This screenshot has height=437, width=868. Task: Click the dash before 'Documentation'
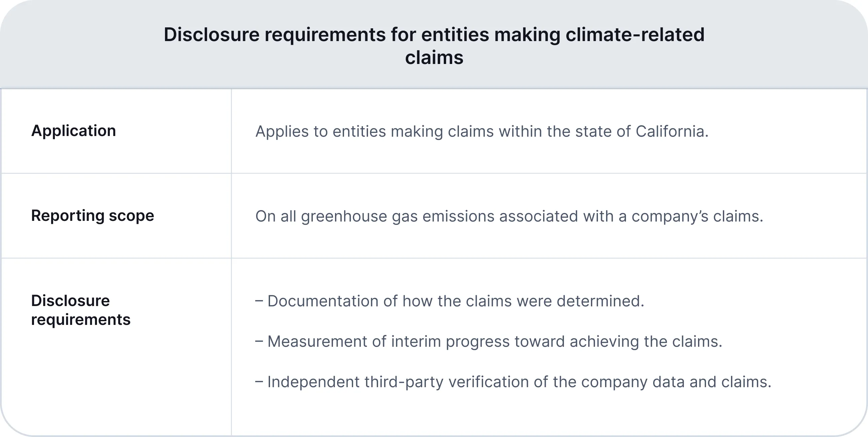(x=259, y=301)
